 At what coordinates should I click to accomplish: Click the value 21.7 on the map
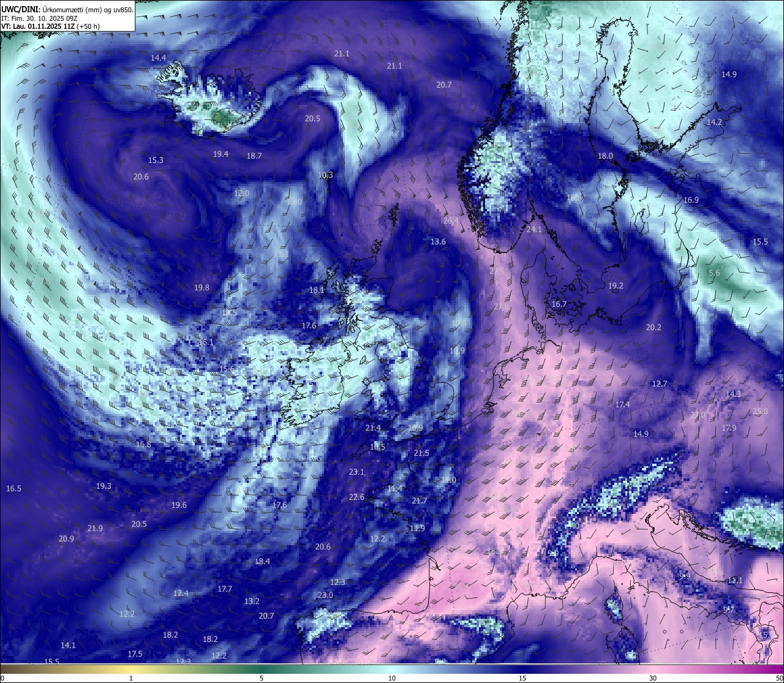coord(419,500)
